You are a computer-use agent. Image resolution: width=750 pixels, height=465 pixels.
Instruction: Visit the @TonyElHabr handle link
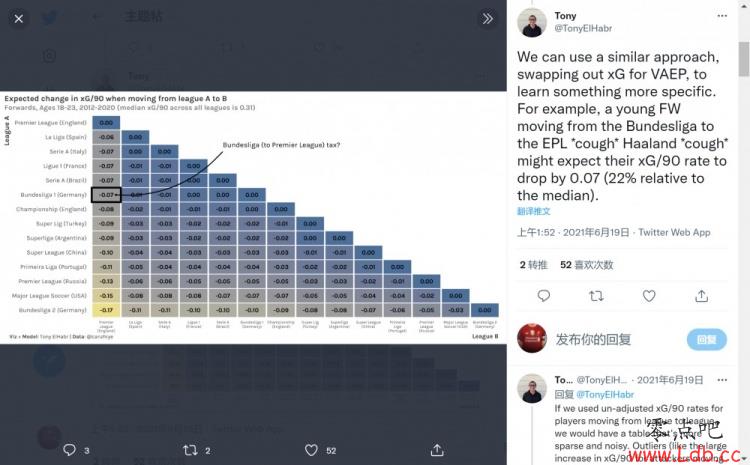(583, 28)
